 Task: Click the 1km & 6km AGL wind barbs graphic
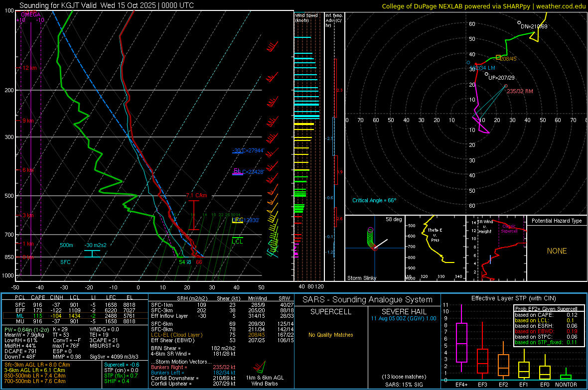click(x=260, y=367)
